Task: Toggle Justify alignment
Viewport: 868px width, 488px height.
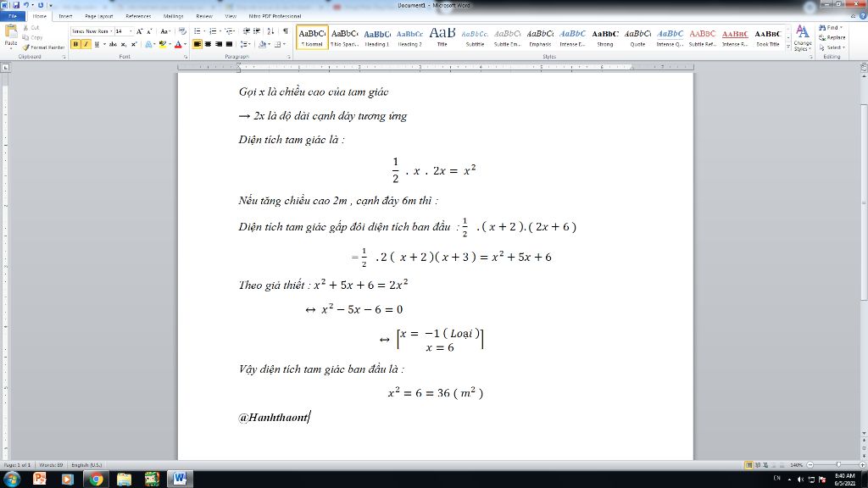Action: coord(229,44)
